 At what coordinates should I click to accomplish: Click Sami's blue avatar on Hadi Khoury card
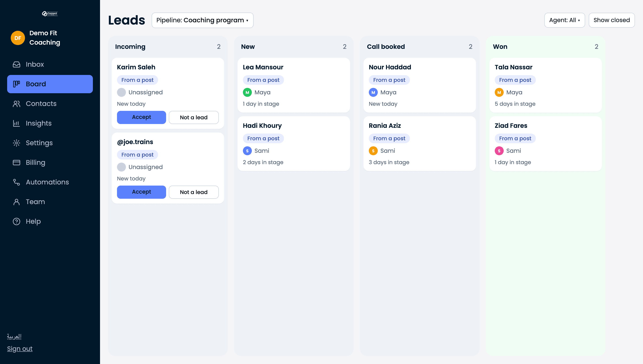click(247, 151)
